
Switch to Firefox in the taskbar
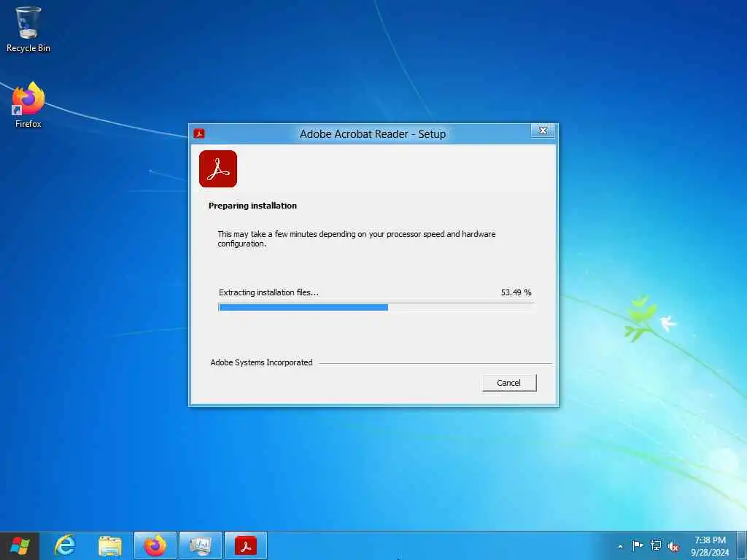pos(155,545)
